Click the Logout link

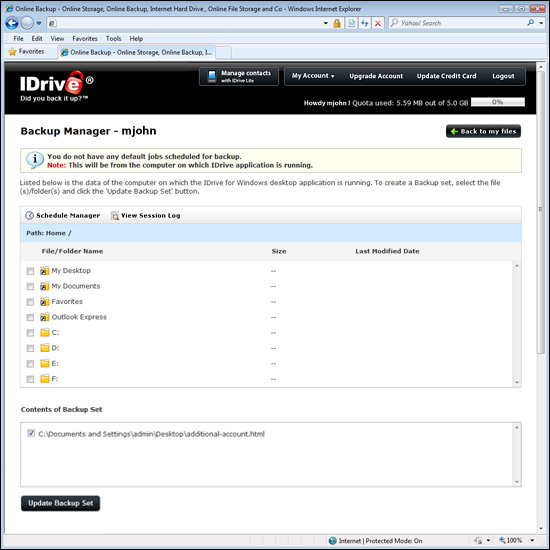503,76
